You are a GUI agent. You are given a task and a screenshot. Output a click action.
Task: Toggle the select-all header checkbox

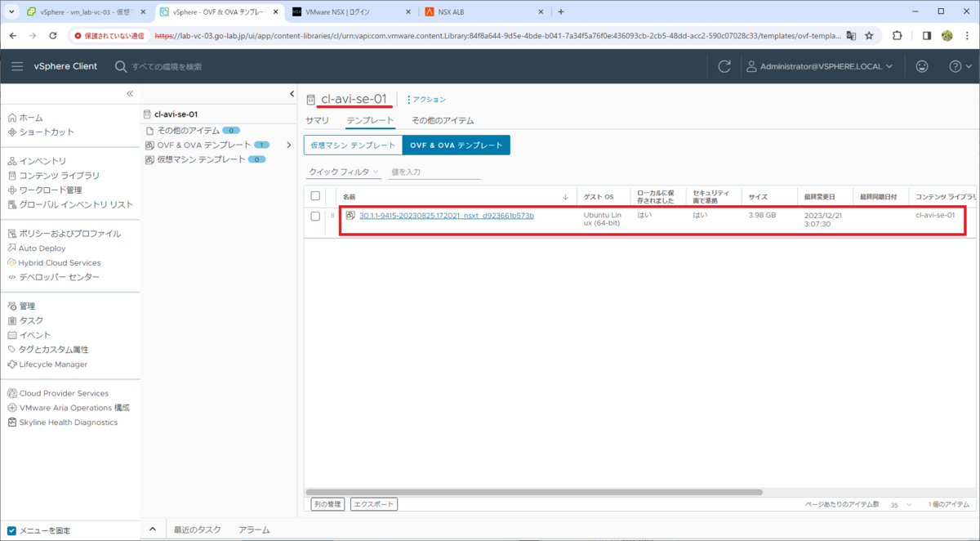315,196
